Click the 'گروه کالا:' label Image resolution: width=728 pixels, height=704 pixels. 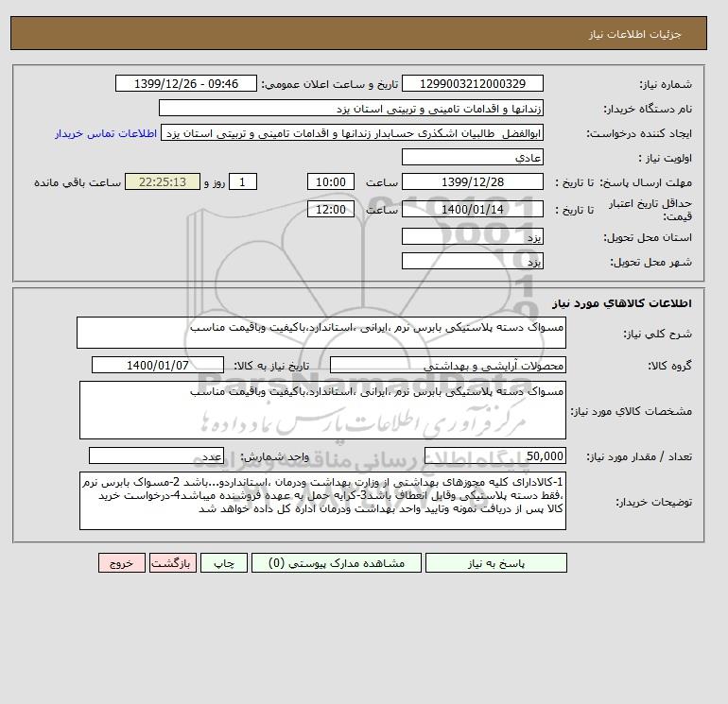click(670, 366)
